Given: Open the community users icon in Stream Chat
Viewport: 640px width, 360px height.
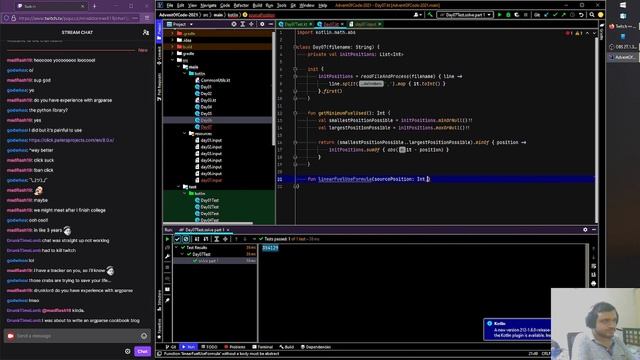Looking at the screenshot, I should click(146, 32).
